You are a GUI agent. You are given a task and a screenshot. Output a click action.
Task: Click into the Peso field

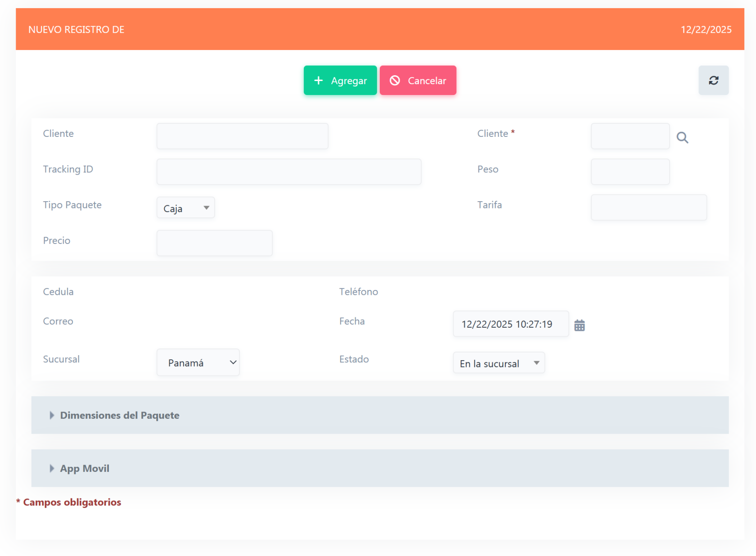630,172
